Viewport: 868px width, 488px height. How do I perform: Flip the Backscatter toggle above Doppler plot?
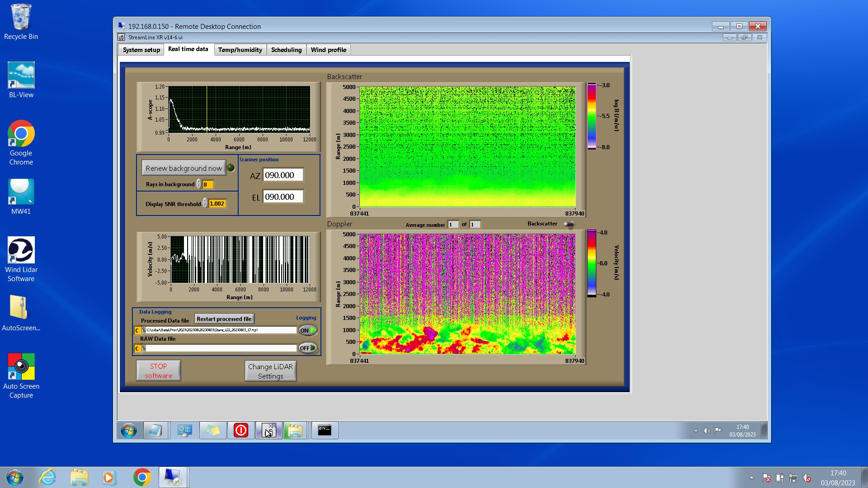[569, 224]
